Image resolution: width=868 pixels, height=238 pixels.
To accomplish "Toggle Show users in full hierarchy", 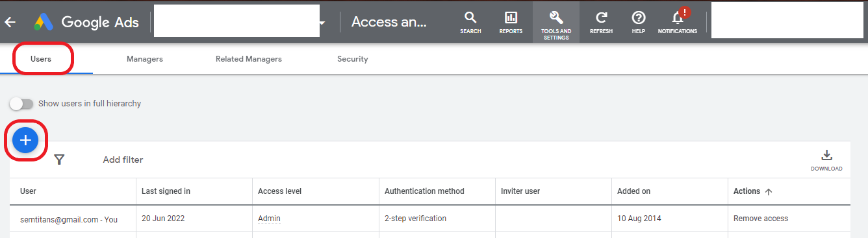I will coord(21,104).
